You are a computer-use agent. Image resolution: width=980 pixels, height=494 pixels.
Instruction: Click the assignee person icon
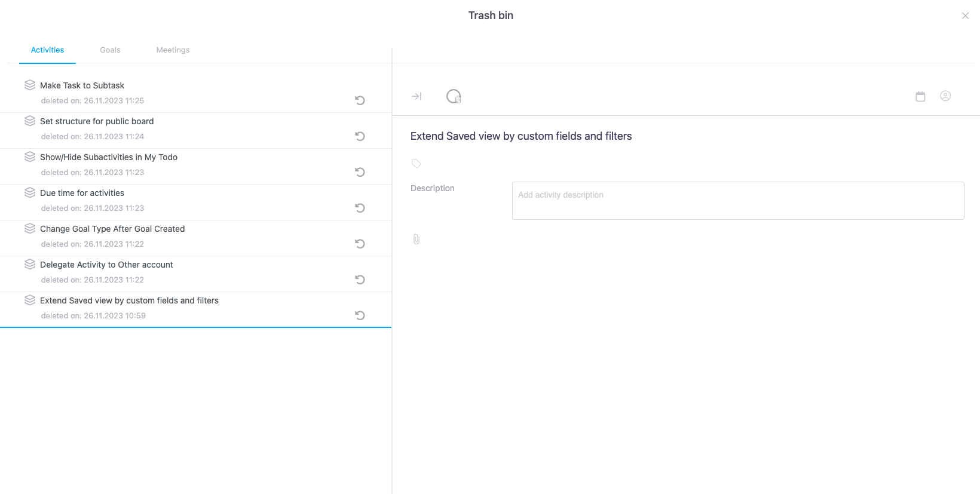(945, 96)
